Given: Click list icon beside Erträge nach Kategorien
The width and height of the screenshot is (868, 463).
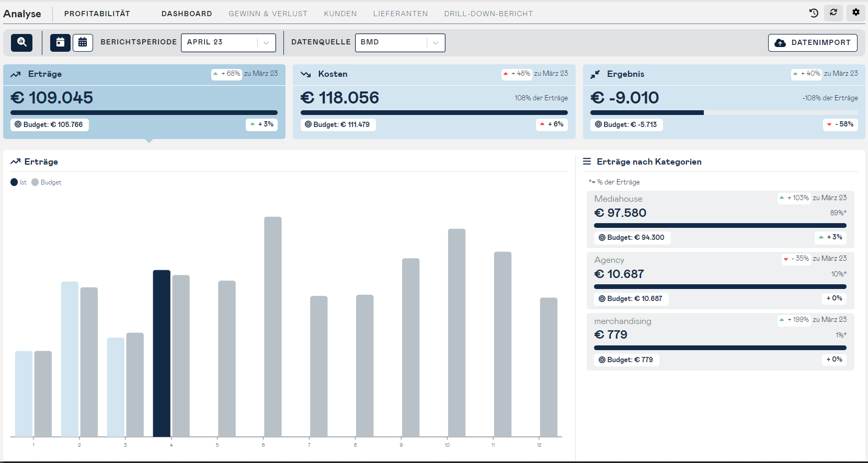Looking at the screenshot, I should pyautogui.click(x=587, y=161).
